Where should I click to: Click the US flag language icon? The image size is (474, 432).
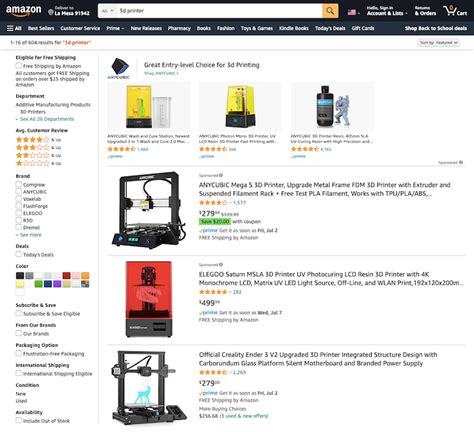pyautogui.click(x=352, y=12)
